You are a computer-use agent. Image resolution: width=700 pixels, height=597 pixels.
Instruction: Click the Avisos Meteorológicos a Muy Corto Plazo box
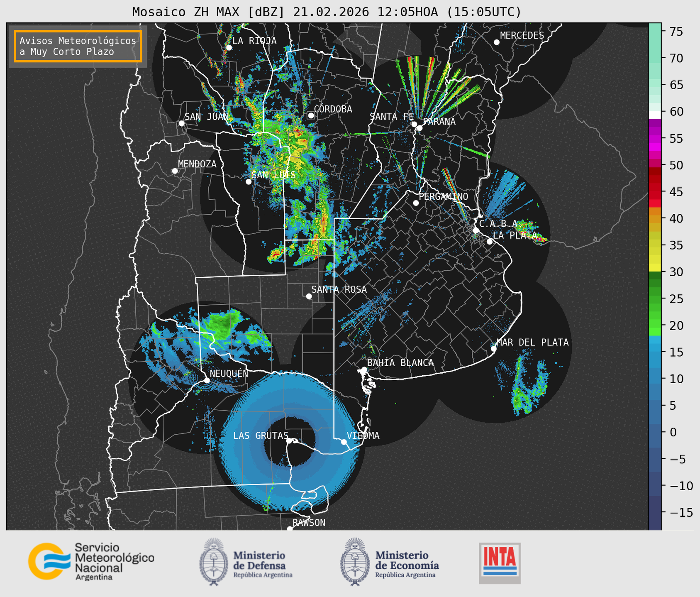(x=78, y=46)
